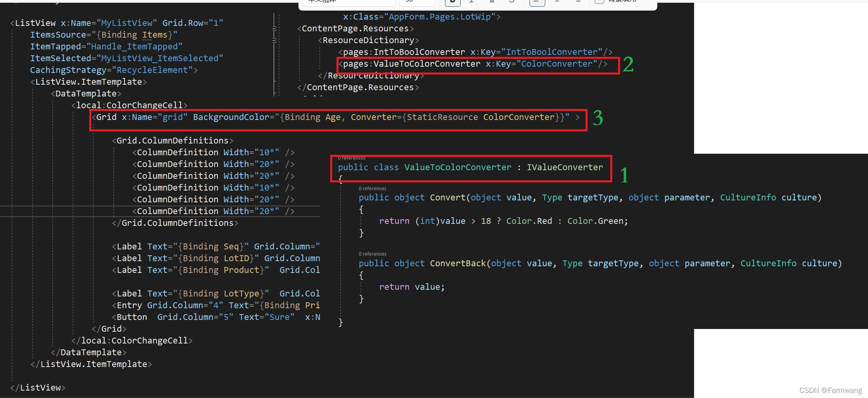Click Color.Green in the return statement
The image size is (868, 398).
(595, 221)
